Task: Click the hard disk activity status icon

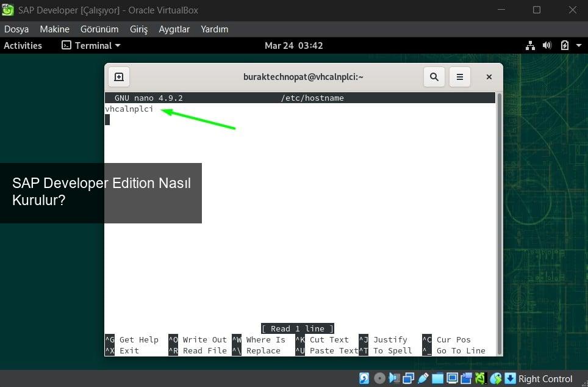Action: [x=364, y=378]
